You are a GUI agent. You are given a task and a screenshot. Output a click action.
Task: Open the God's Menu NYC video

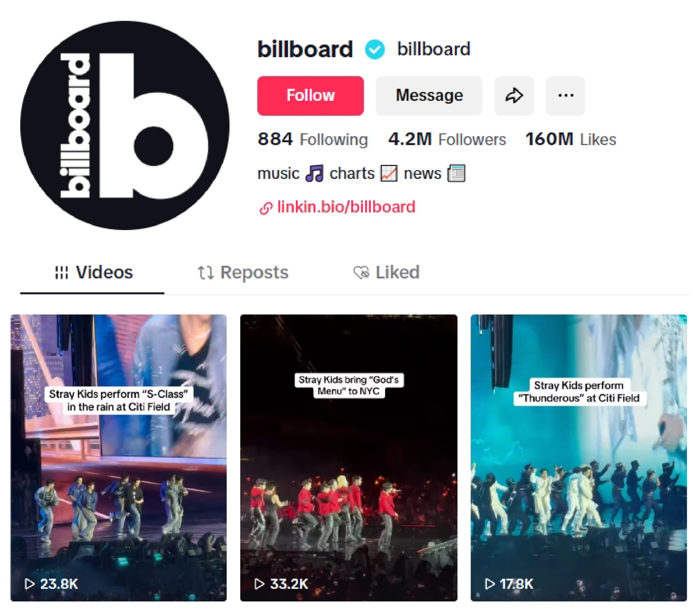[349, 458]
